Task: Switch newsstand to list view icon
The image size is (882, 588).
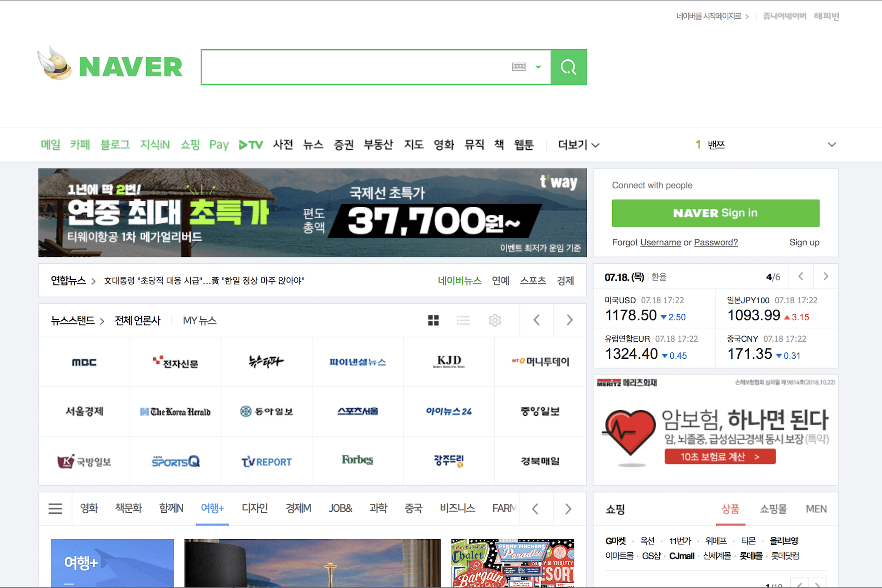Action: (464, 320)
